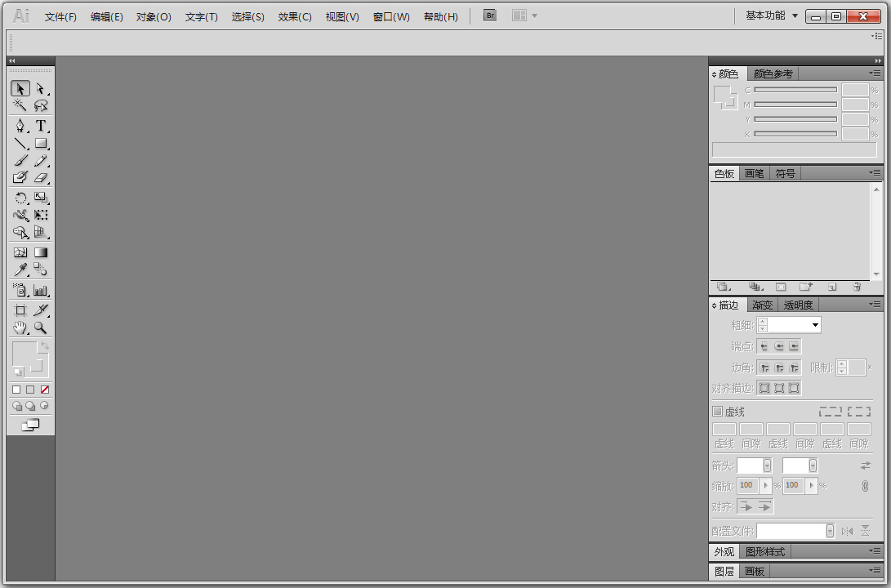
Task: Switch to the 画笔 tab
Action: (x=754, y=173)
